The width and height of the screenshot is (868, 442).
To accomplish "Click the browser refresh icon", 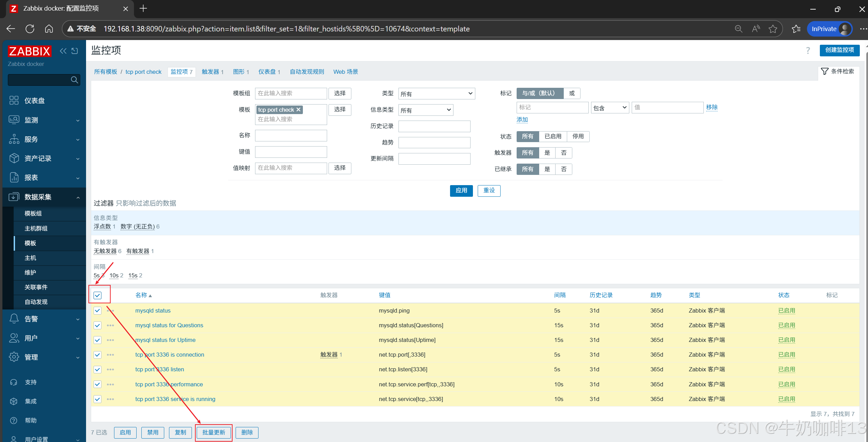I will (30, 29).
